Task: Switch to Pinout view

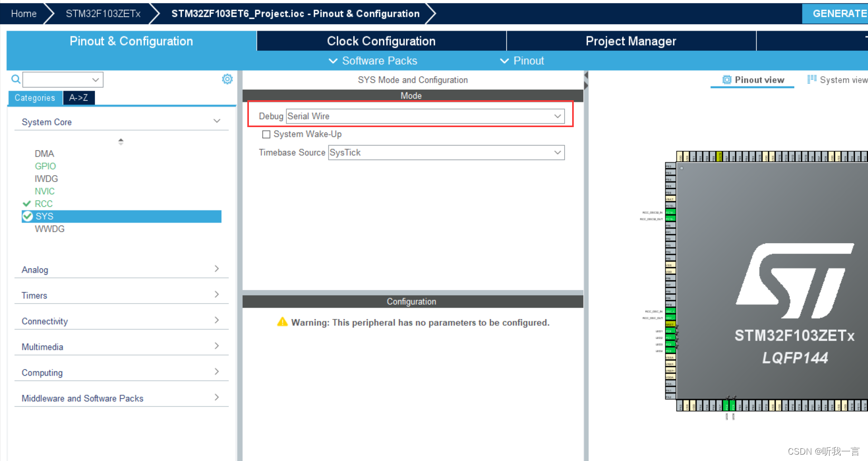Action: coord(753,80)
